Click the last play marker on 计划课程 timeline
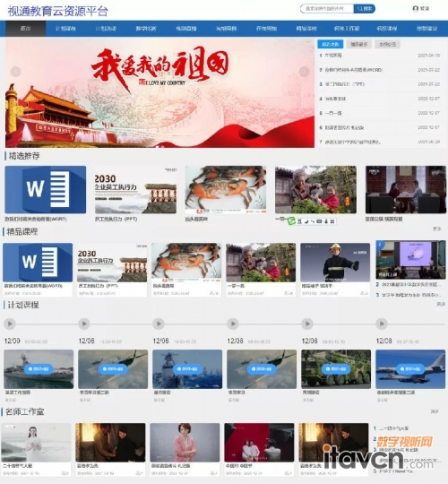 [x=382, y=324]
